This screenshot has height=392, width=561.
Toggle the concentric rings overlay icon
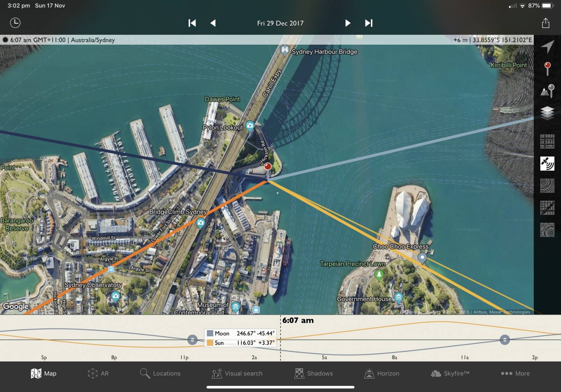coord(547,185)
